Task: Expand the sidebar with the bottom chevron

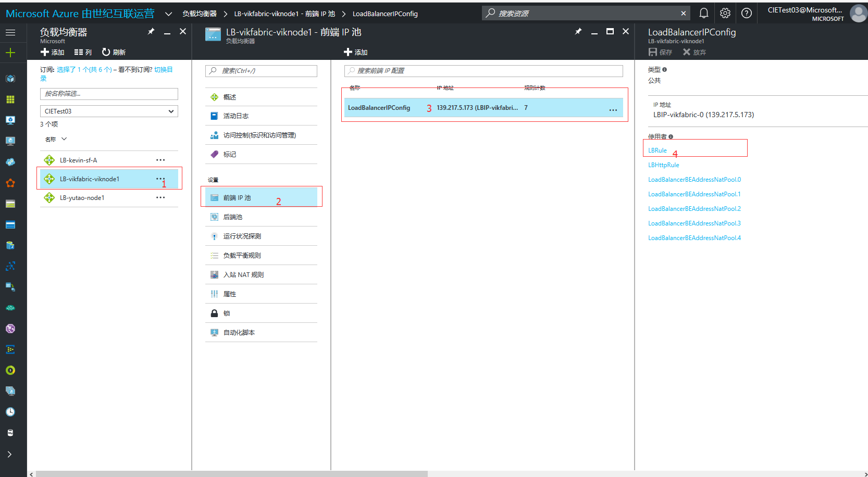Action: [10, 454]
